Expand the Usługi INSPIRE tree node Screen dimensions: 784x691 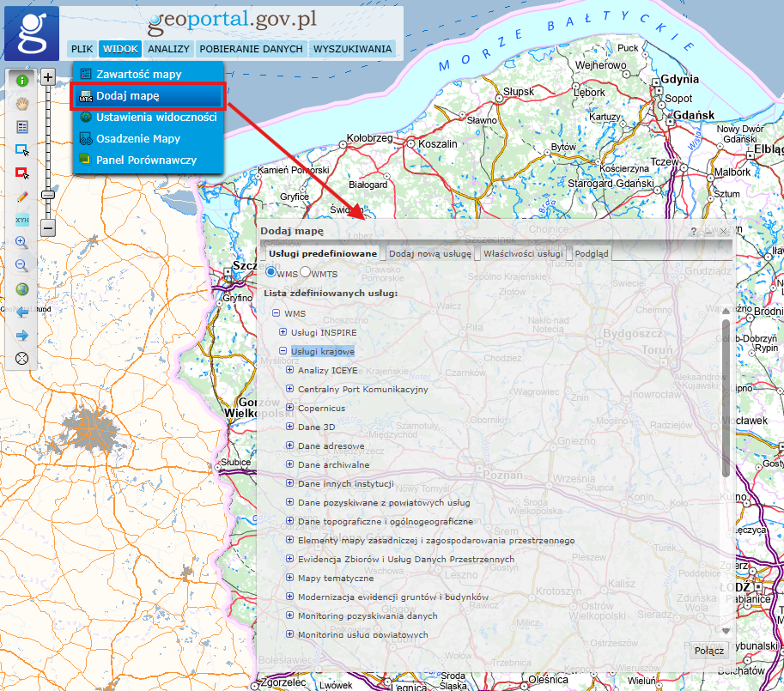coord(283,331)
